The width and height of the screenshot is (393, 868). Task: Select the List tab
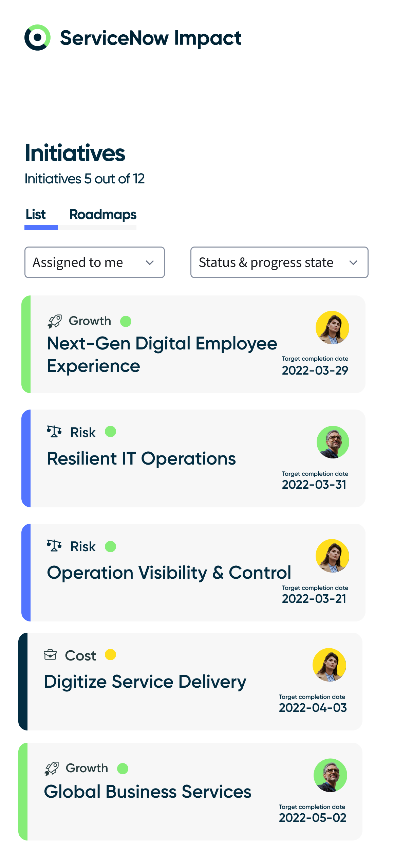pyautogui.click(x=36, y=215)
